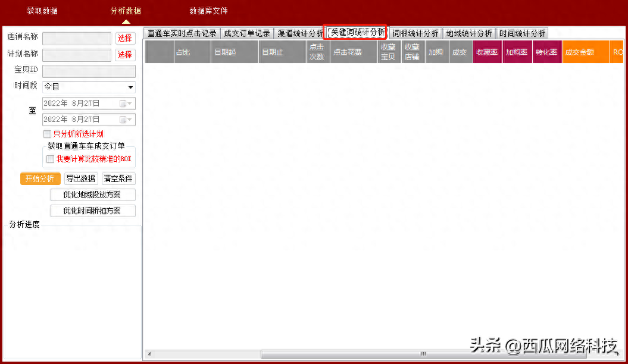Click the horizontal scrollbar left arrow
This screenshot has height=364, width=628.
pos(149,354)
